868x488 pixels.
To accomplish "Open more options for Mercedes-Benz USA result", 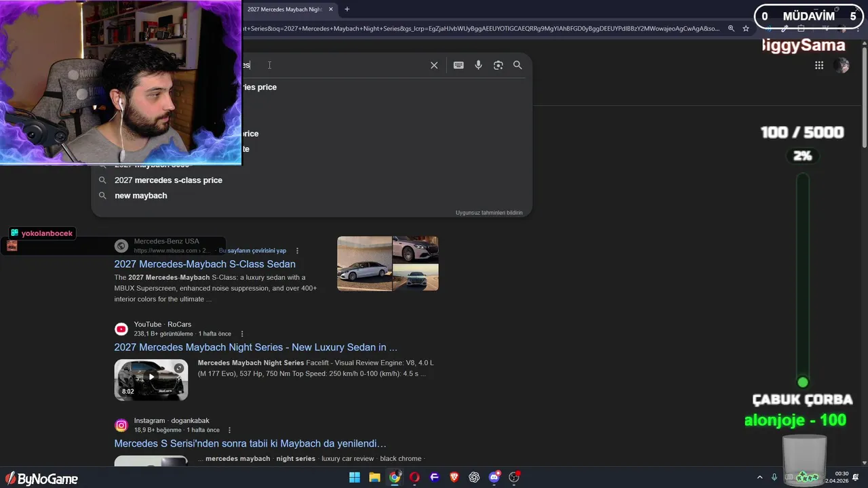I will click(297, 251).
